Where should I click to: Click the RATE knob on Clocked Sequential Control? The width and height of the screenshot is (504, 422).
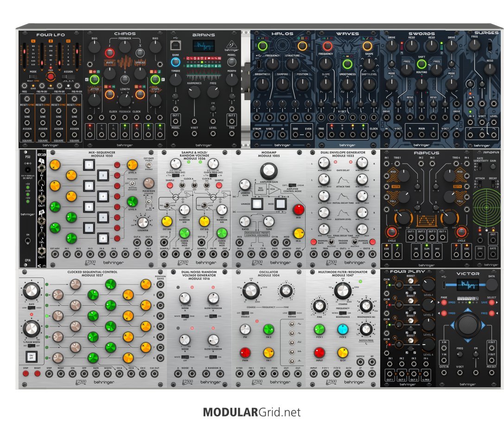pos(31,291)
